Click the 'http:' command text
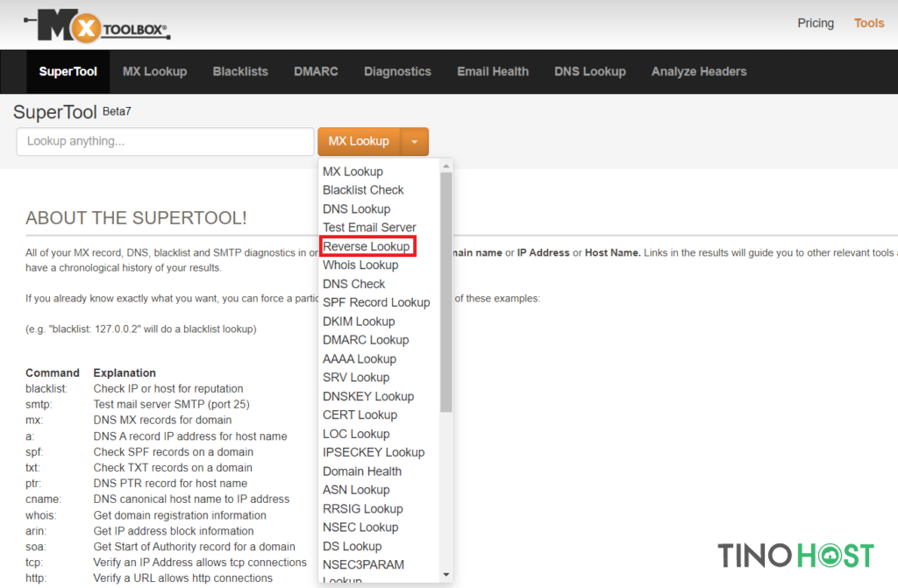The width and height of the screenshot is (898, 588). click(35, 578)
